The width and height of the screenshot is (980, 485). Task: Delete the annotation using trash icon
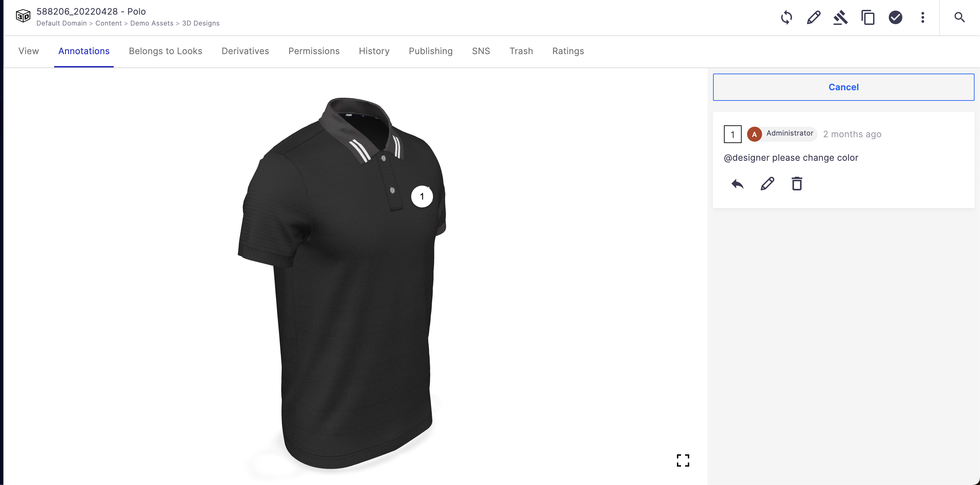click(797, 184)
